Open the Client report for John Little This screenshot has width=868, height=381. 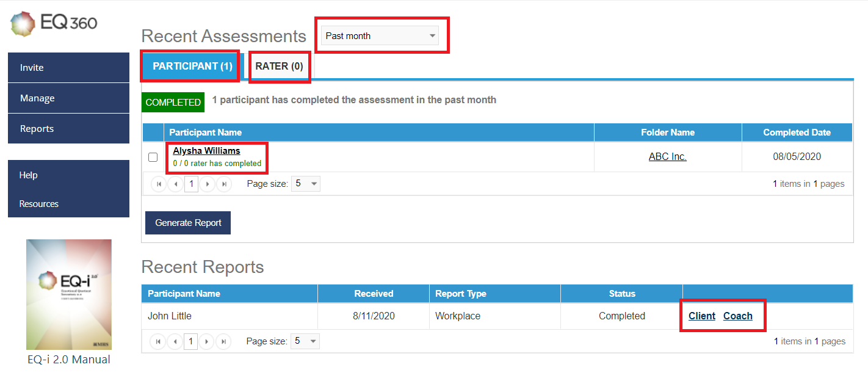[x=702, y=316]
